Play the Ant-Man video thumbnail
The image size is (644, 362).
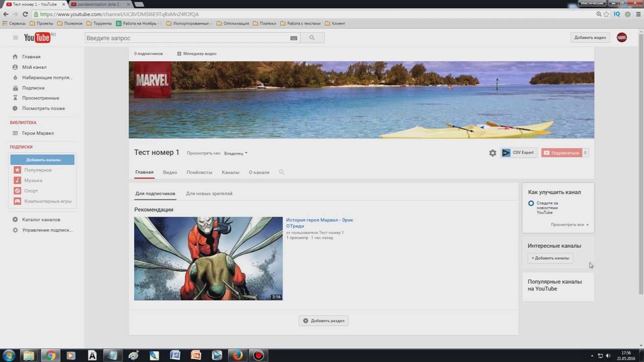[x=208, y=258]
